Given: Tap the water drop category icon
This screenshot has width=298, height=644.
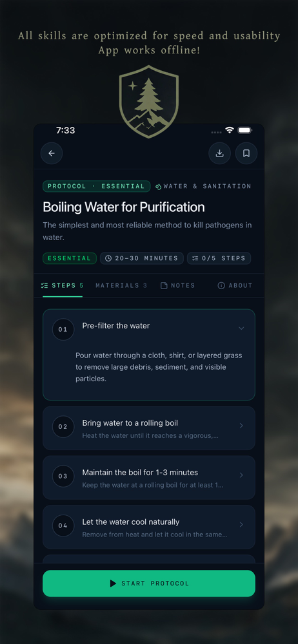Looking at the screenshot, I should [159, 187].
